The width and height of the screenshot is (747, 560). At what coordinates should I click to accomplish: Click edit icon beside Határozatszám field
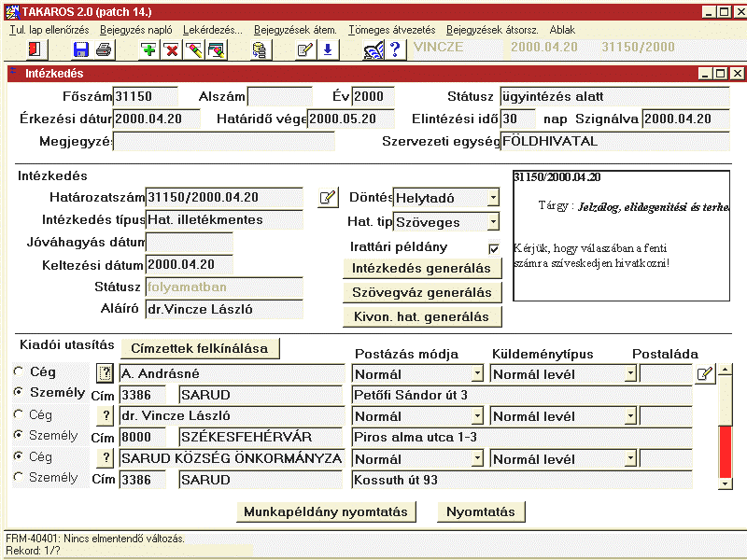tap(328, 197)
